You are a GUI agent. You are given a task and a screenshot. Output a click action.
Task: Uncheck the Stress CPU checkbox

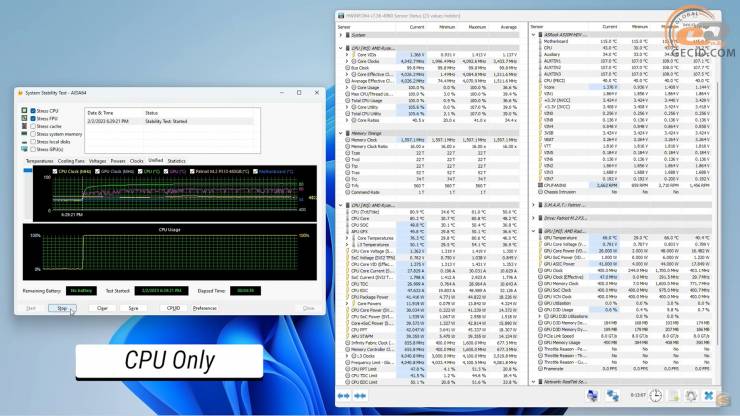pos(33,110)
